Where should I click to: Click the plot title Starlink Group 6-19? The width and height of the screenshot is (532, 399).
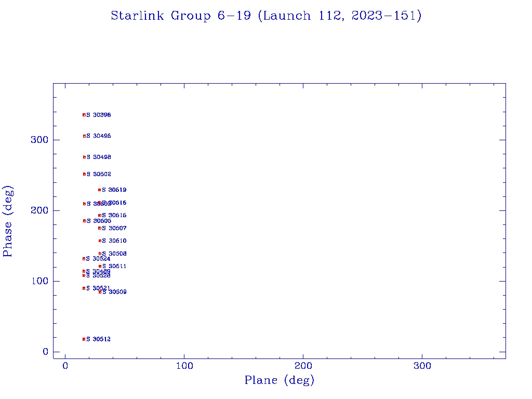266,16
